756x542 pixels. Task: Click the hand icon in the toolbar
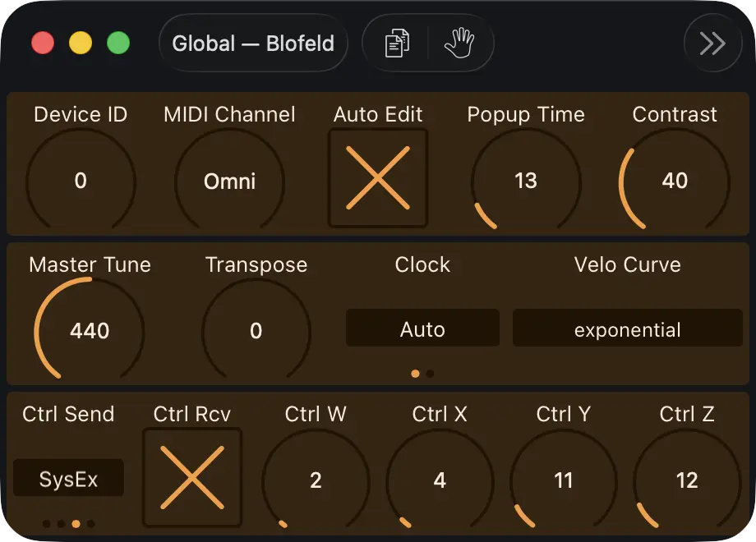coord(459,44)
